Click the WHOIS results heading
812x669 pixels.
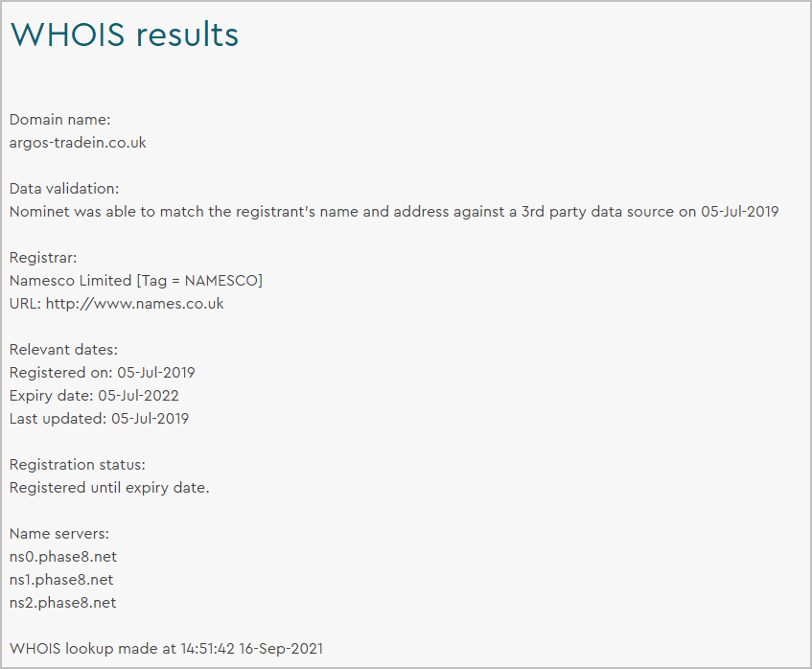tap(125, 35)
